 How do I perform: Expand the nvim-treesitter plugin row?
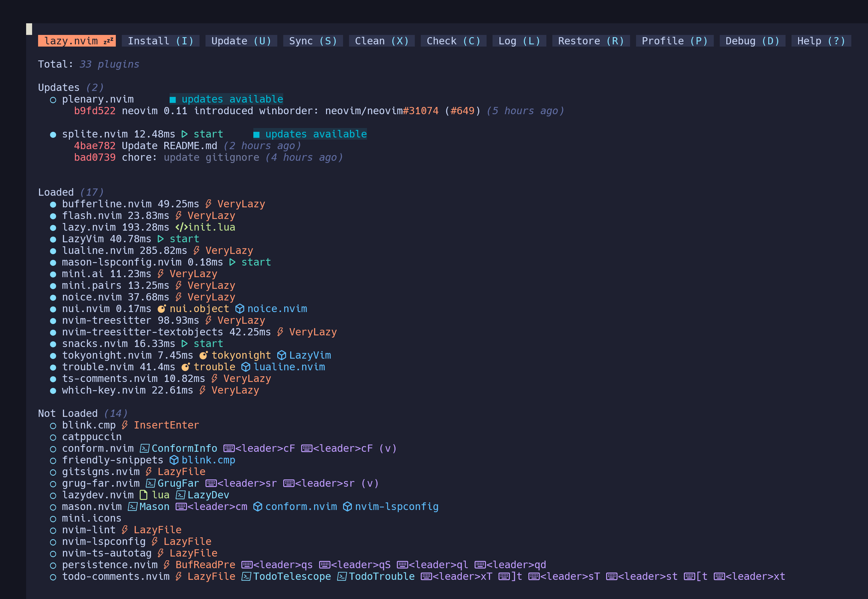click(158, 320)
